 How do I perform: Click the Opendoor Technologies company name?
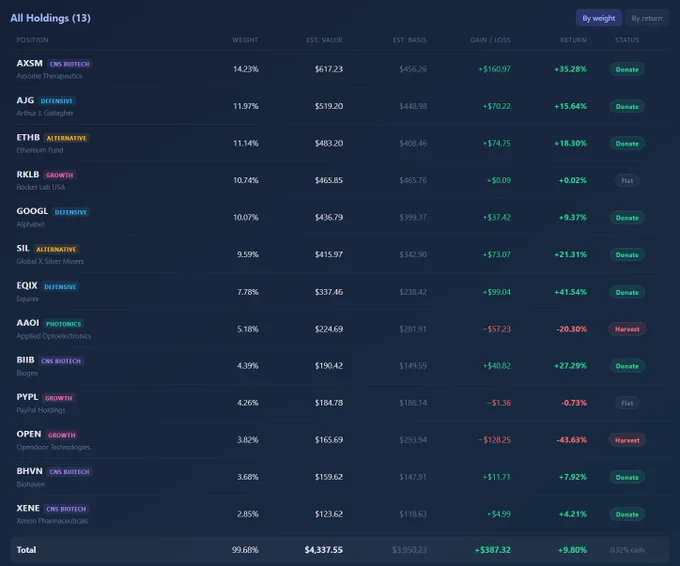[53, 447]
